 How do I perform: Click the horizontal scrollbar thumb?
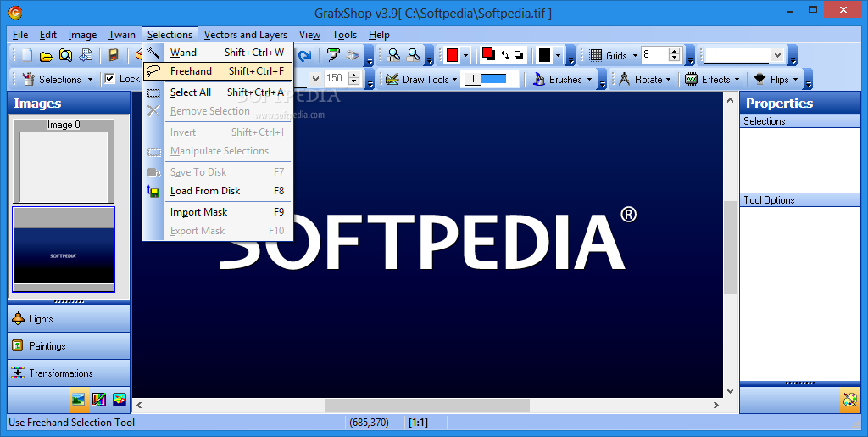[x=427, y=405]
